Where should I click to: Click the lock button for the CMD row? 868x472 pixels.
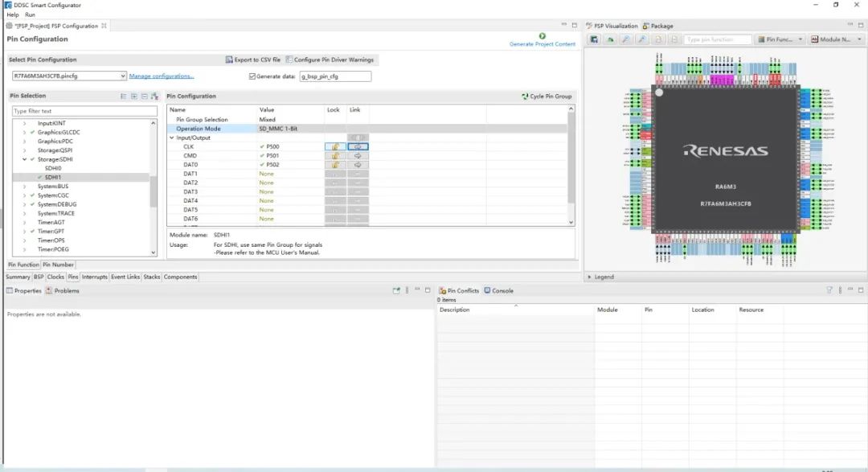(x=335, y=156)
